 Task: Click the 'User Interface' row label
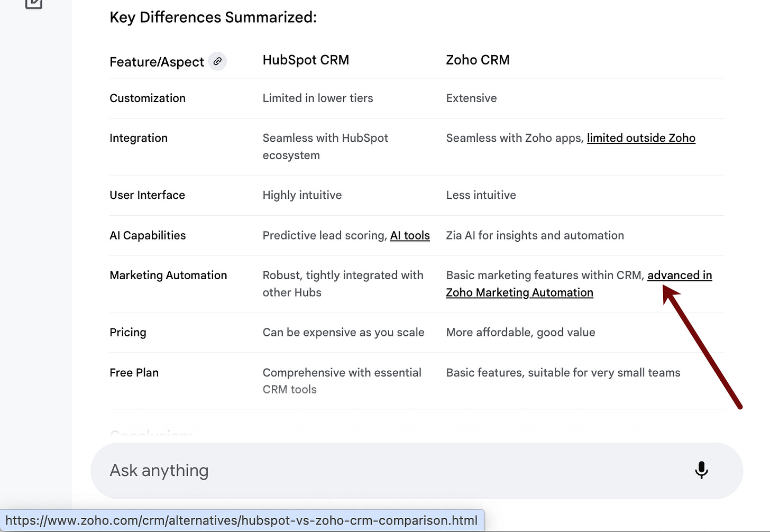[147, 195]
